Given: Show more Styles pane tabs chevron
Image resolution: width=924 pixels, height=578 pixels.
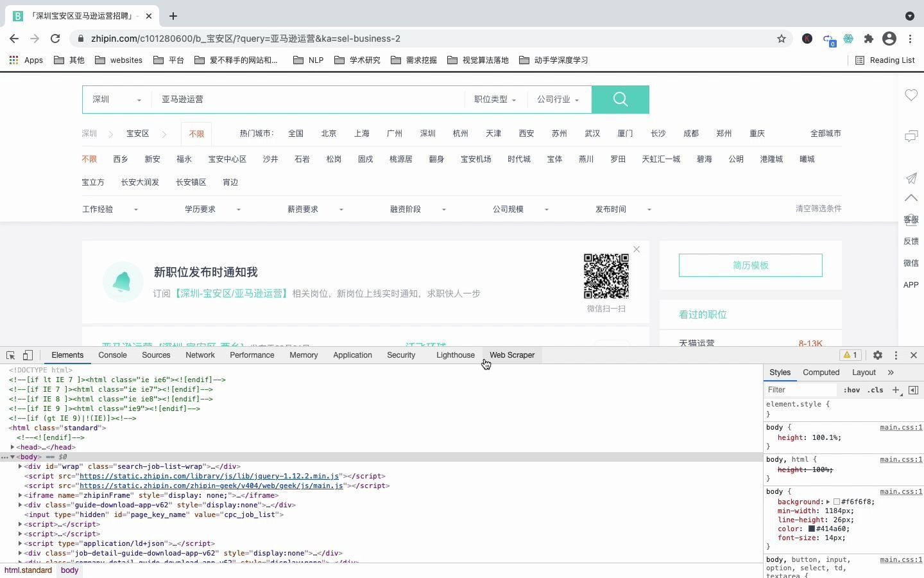Looking at the screenshot, I should click(891, 372).
